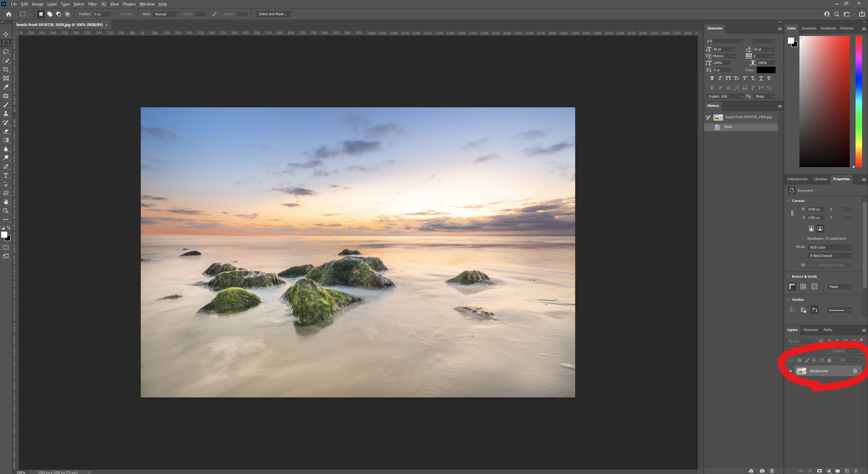Toggle underline text style in Character panel
The height and width of the screenshot is (474, 868).
click(x=761, y=78)
